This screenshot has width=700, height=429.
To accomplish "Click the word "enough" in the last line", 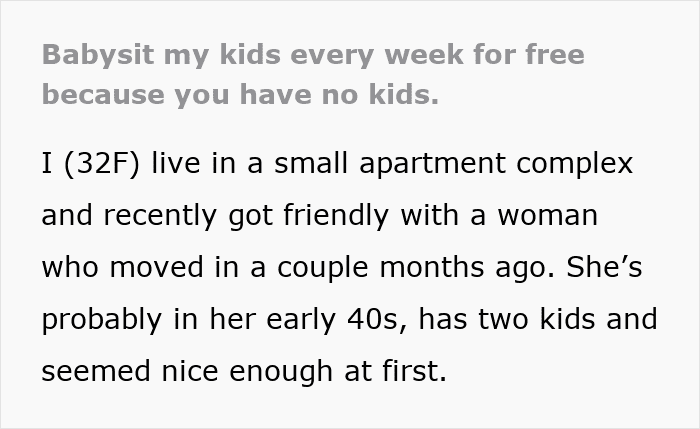I will [x=281, y=372].
